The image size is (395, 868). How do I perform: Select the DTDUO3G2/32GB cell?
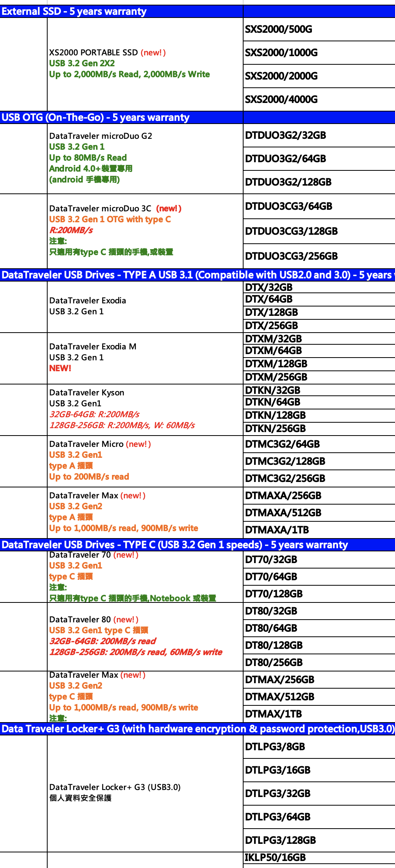[319, 135]
